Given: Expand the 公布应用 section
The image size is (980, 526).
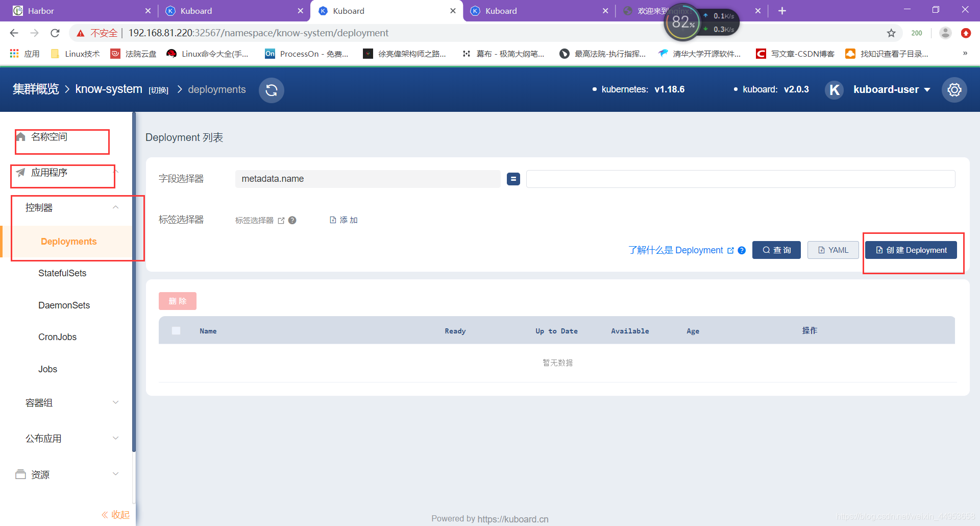Looking at the screenshot, I should 71,438.
